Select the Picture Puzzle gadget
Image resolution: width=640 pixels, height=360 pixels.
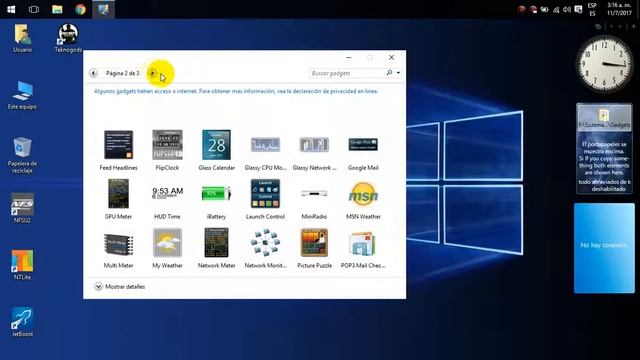(x=314, y=248)
